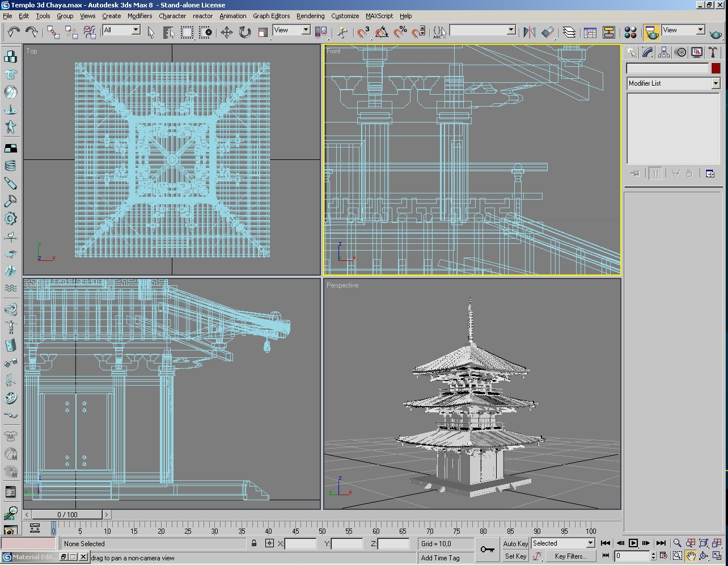Open the Curve Editor icon

[590, 32]
